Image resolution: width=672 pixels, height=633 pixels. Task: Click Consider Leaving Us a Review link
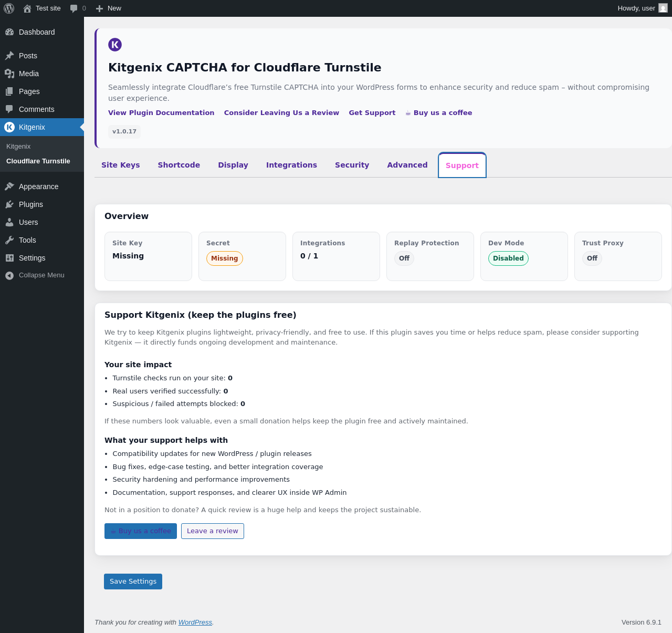coord(281,113)
